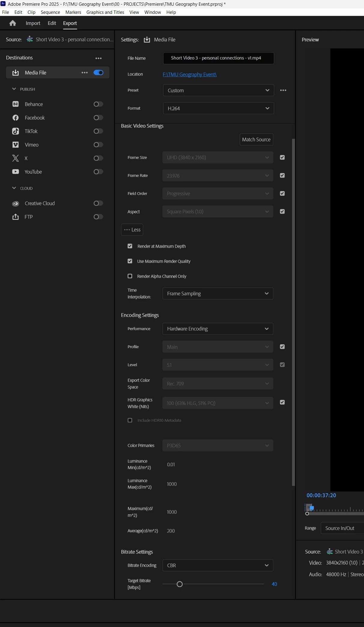Switch to the Import tab
The image size is (364, 627).
33,23
